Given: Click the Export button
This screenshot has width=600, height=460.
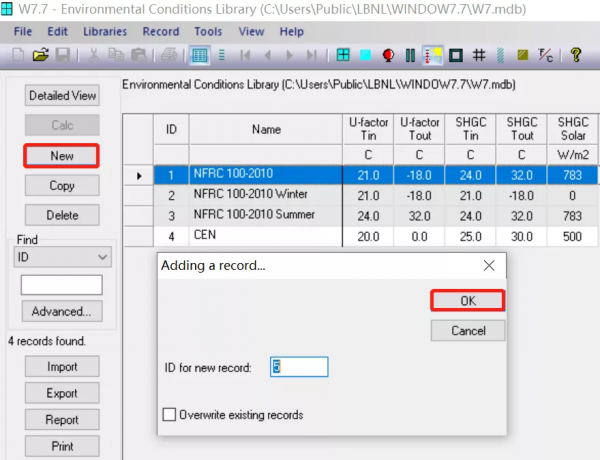Looking at the screenshot, I should [x=62, y=393].
